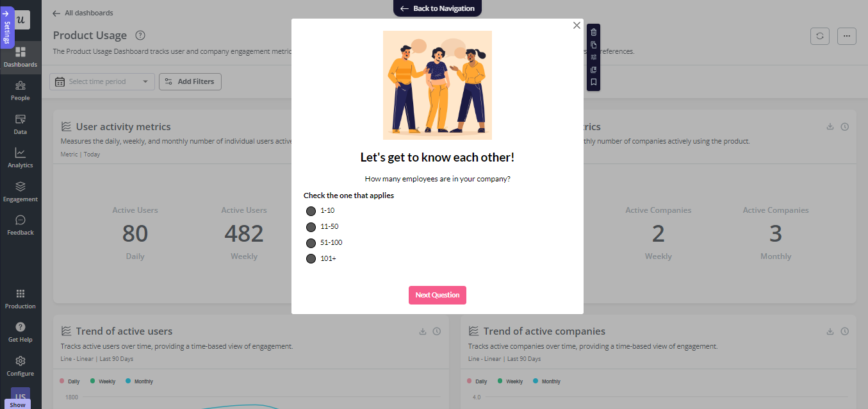Switch to the People section
868x409 pixels.
(20, 92)
